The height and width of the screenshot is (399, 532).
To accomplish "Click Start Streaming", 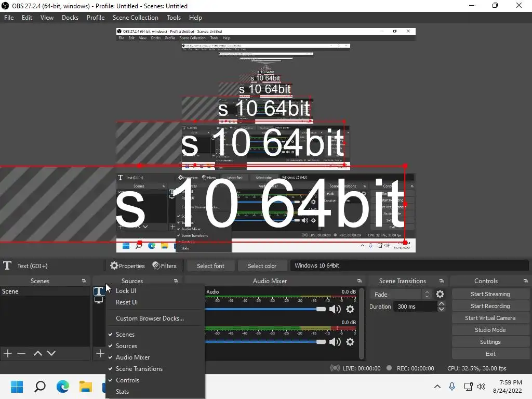I will [x=490, y=294].
